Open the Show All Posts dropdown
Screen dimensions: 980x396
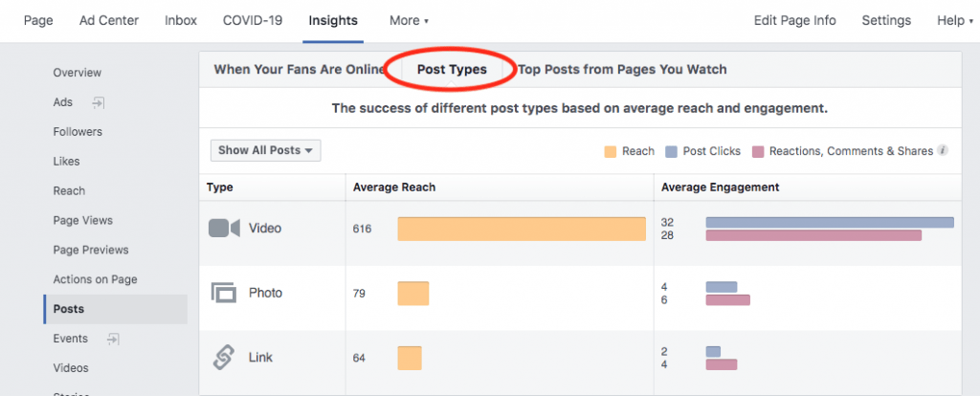pos(266,150)
